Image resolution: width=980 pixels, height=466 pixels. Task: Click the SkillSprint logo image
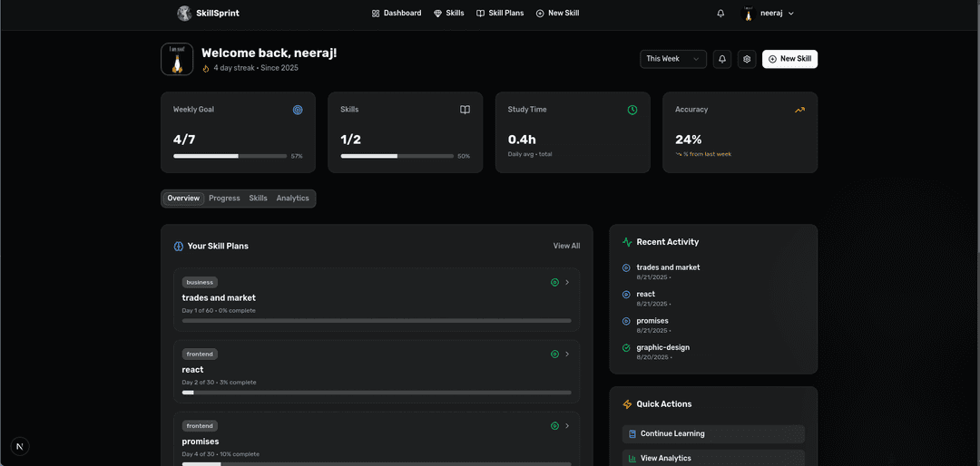184,13
